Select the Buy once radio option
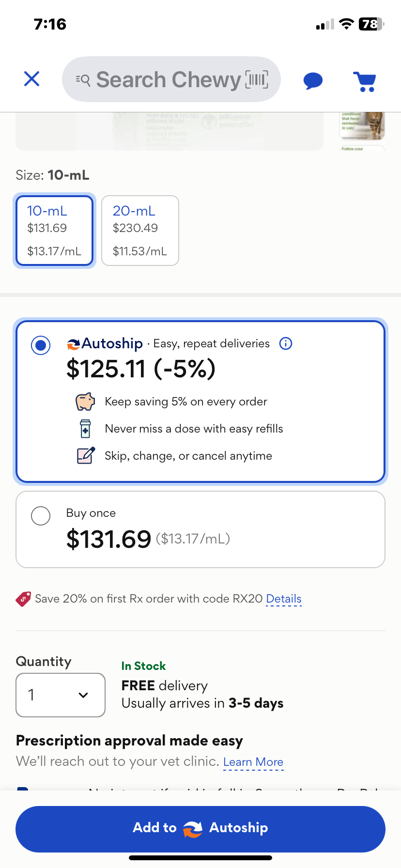Viewport: 401px width, 868px height. pyautogui.click(x=41, y=516)
